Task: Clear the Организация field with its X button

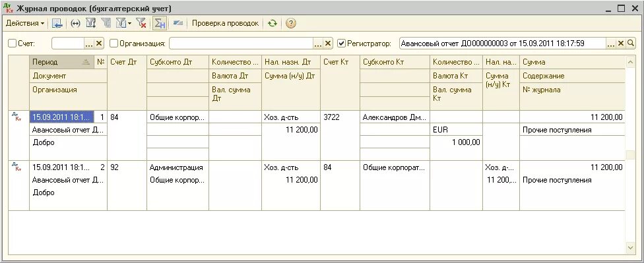Action: click(328, 43)
